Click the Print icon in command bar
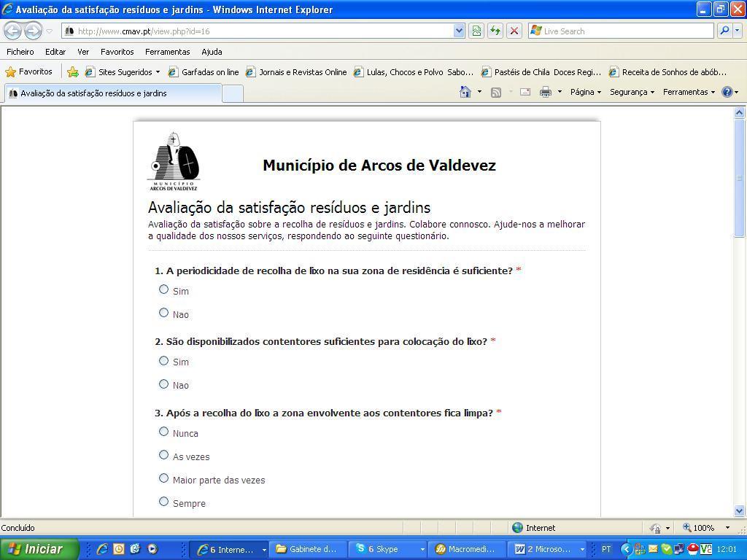The image size is (747, 560). (545, 92)
